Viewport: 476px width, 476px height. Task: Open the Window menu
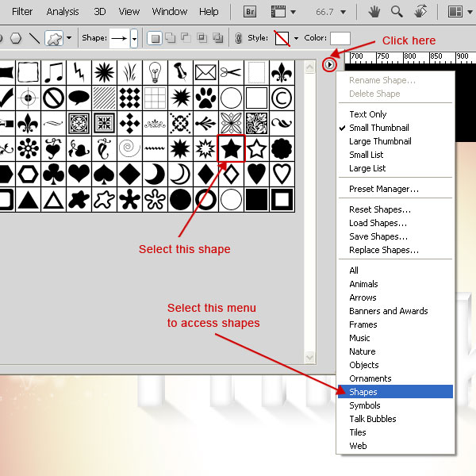(x=170, y=12)
